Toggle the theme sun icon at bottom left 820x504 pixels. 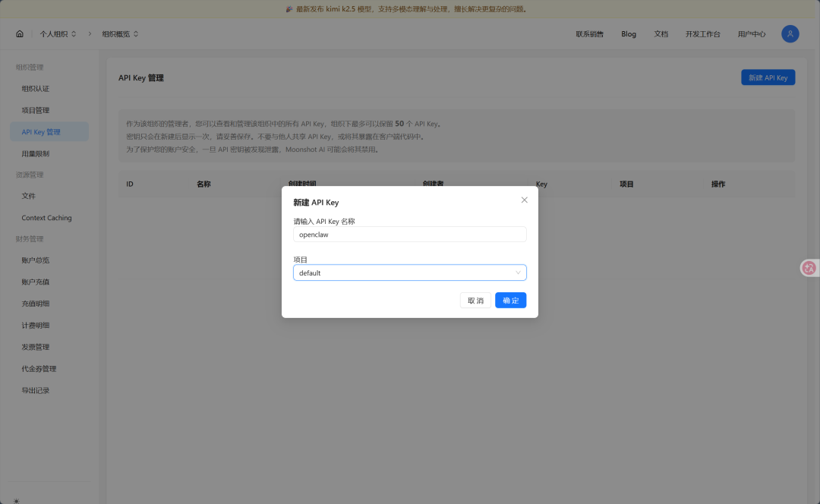(16, 501)
